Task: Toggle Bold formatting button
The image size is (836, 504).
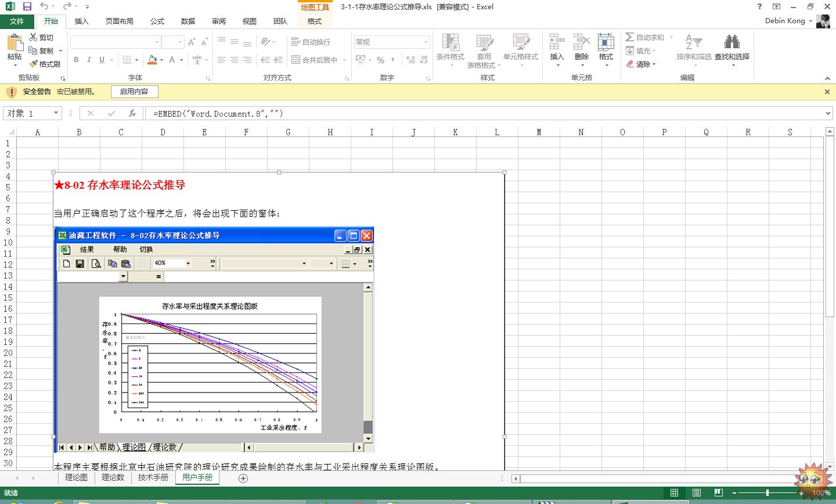Action: (x=76, y=60)
